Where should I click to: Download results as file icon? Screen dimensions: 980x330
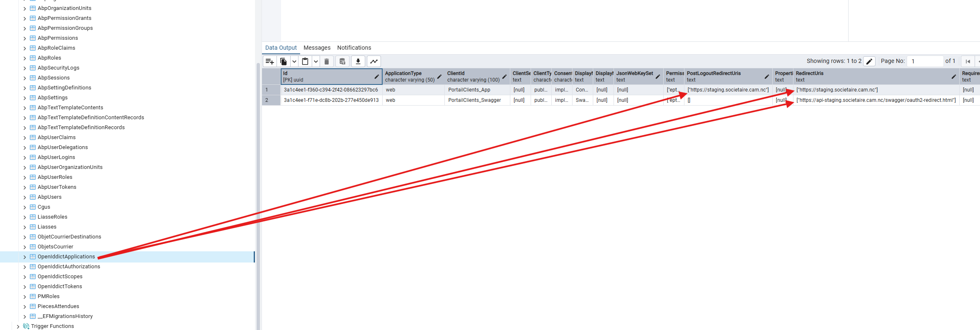point(358,61)
